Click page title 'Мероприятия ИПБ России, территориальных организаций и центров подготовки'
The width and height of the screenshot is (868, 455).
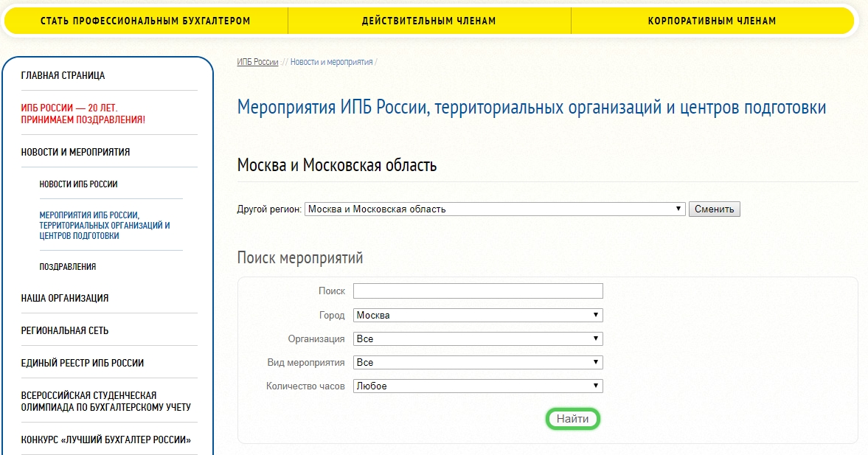point(532,108)
